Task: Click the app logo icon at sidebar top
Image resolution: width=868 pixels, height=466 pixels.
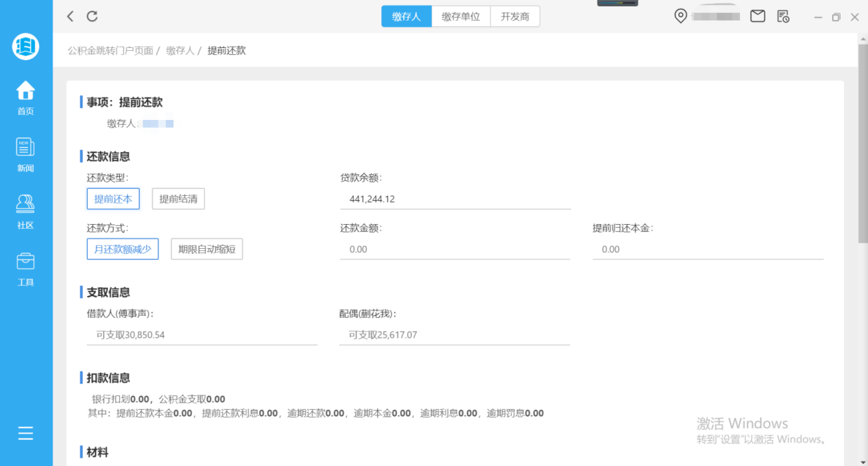Action: click(25, 47)
